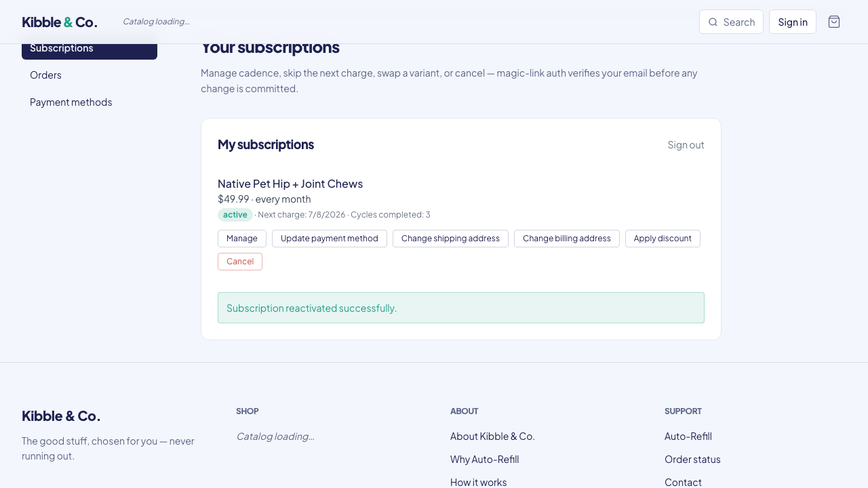Viewport: 868px width, 488px height.
Task: Go to Kibble & Co. home logo
Action: point(60,22)
